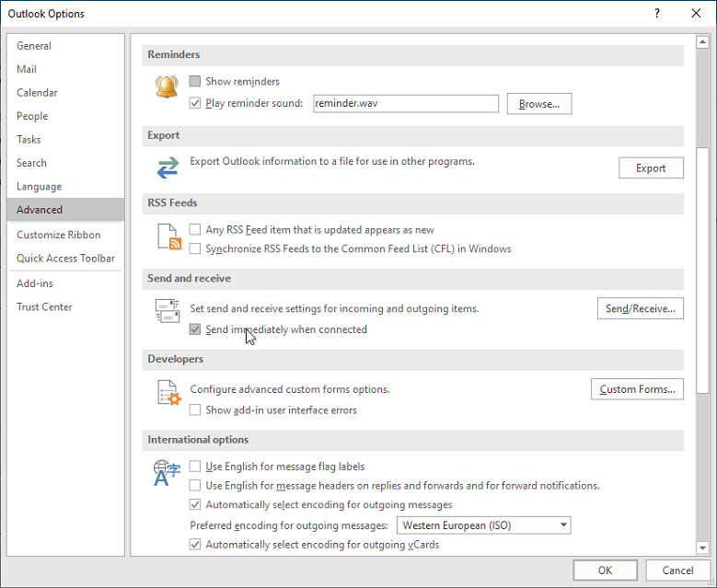717x588 pixels.
Task: Click scrollbar down arrow
Action: (x=702, y=547)
